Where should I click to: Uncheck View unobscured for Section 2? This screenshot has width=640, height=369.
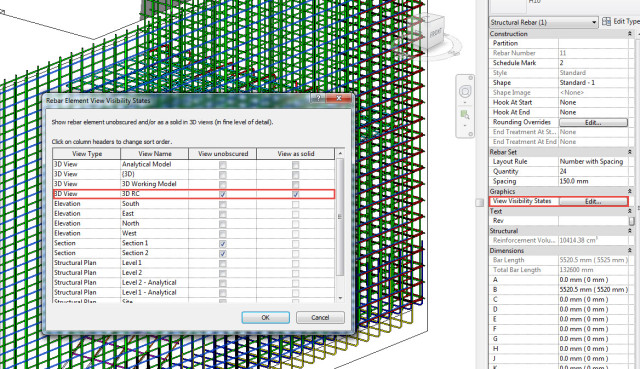point(222,253)
